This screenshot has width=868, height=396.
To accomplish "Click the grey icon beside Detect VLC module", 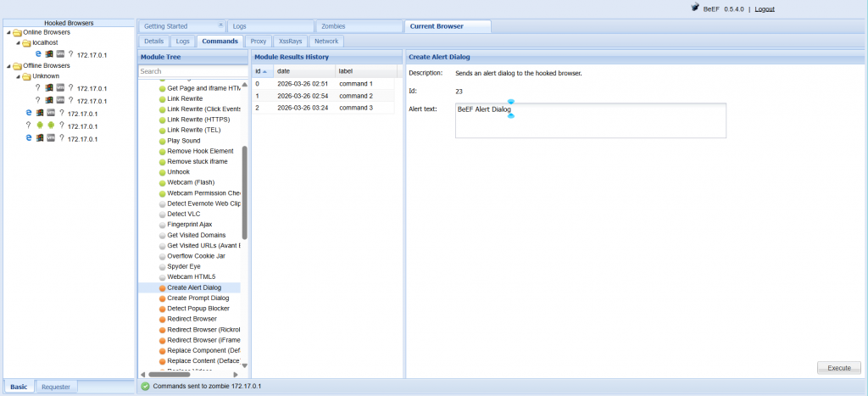I will click(x=162, y=214).
